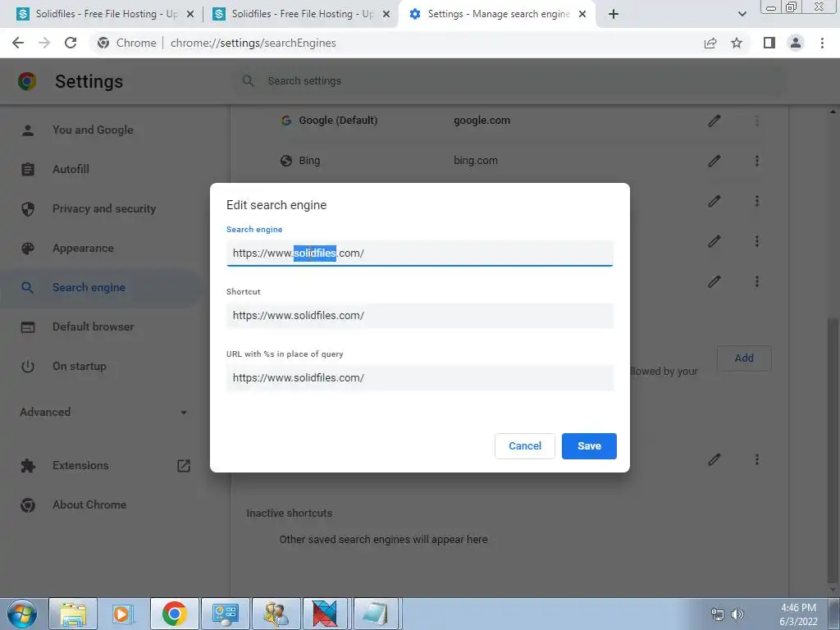The height and width of the screenshot is (630, 840).
Task: Open the tab search chevron
Action: (742, 14)
